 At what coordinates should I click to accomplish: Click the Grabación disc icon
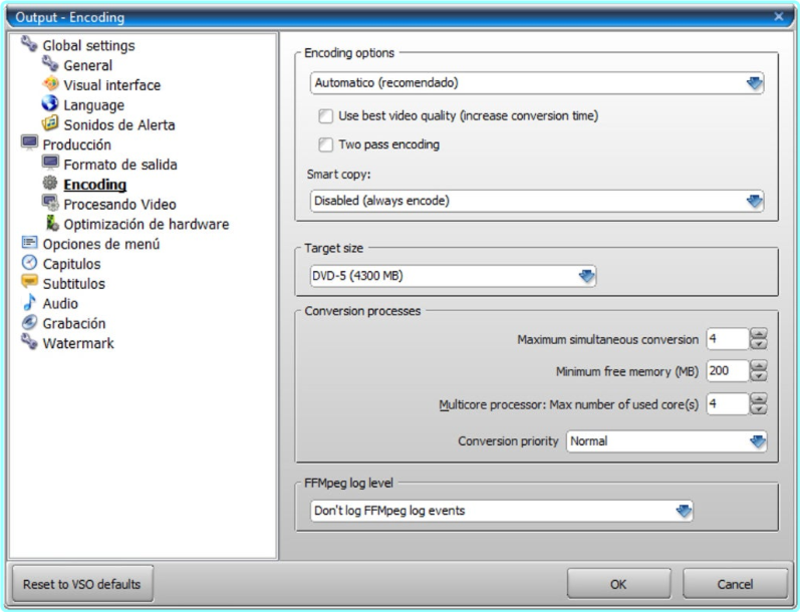[x=29, y=322]
